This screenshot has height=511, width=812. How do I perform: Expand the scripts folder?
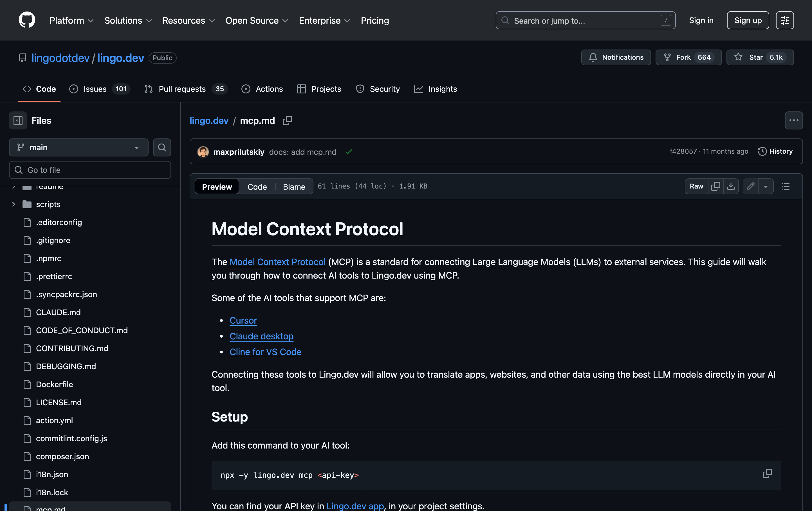(14, 204)
